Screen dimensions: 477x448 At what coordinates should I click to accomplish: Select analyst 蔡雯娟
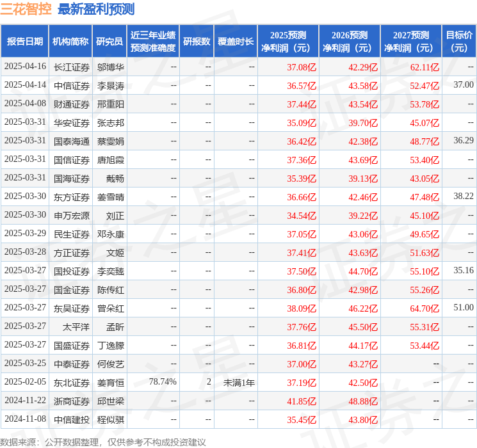tap(110, 141)
